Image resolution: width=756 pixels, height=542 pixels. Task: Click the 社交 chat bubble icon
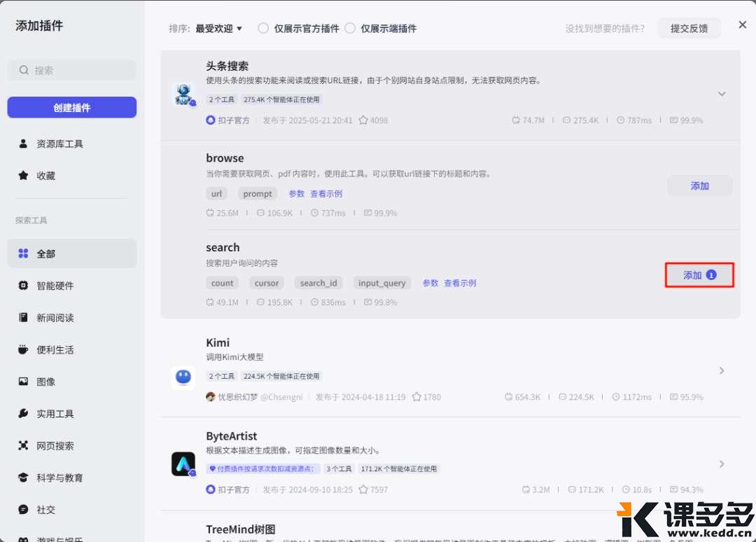pyautogui.click(x=23, y=509)
